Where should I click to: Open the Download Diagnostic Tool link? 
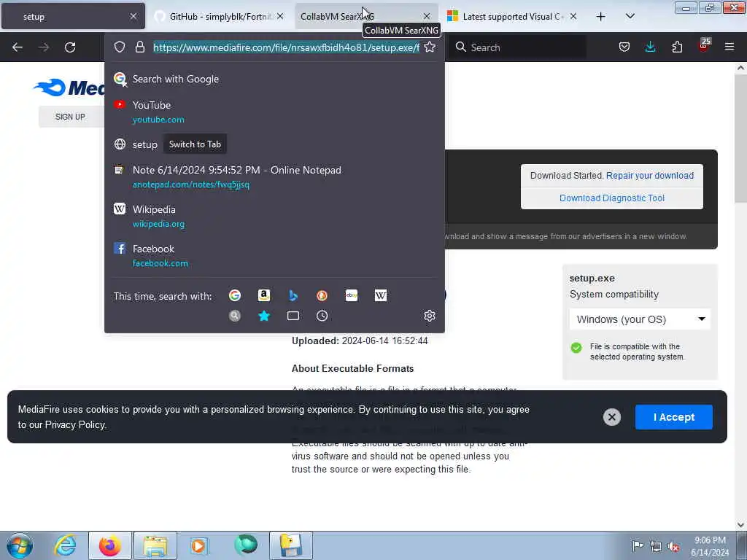point(612,198)
